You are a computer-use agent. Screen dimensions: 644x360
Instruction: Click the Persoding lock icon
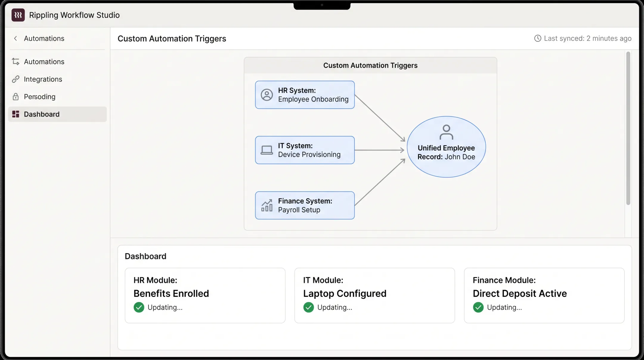click(x=16, y=97)
